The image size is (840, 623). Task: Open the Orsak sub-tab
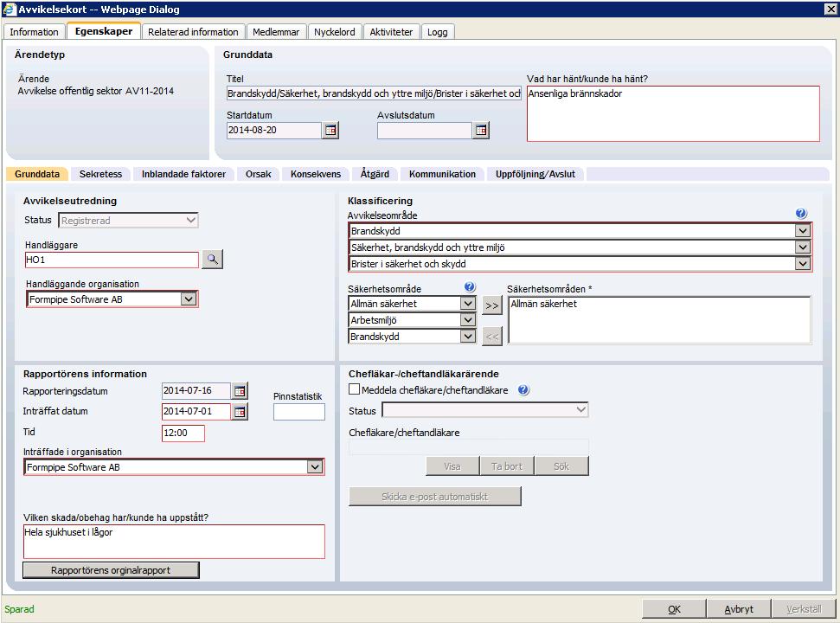(x=258, y=174)
